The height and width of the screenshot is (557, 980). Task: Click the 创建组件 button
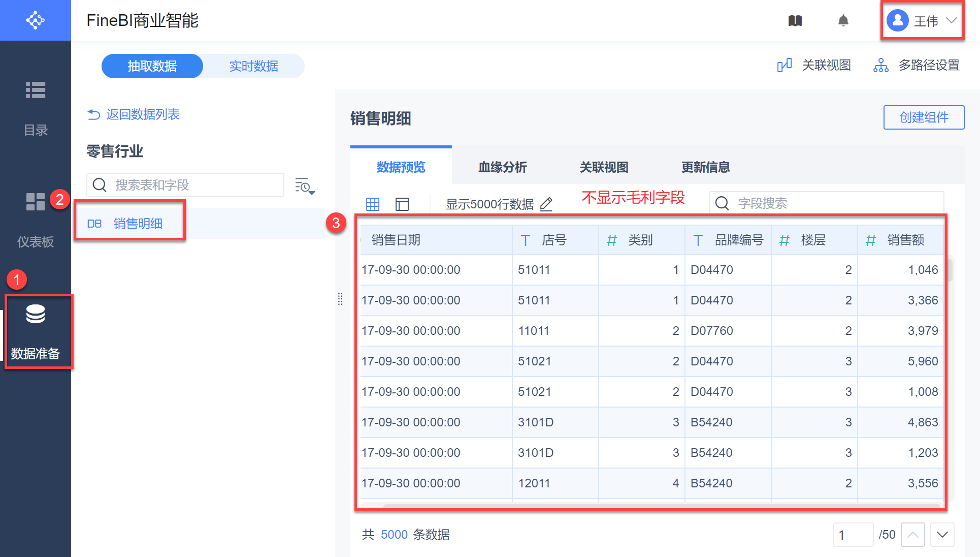[924, 118]
